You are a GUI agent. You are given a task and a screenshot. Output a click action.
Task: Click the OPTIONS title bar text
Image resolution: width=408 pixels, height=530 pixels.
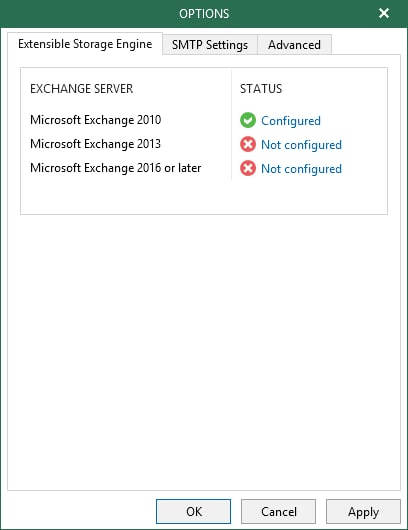(204, 14)
